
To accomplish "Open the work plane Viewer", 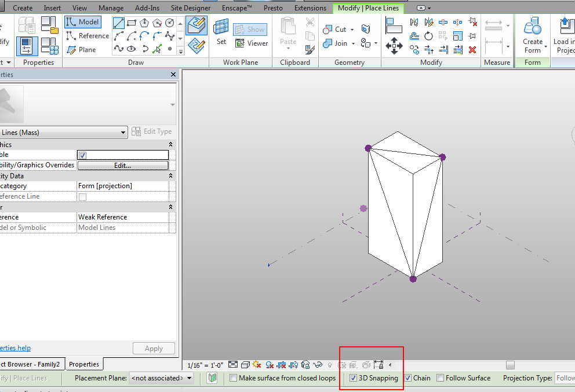I will [252, 43].
